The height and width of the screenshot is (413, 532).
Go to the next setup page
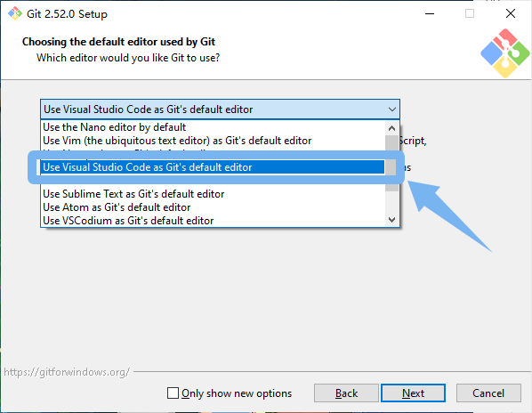click(413, 393)
